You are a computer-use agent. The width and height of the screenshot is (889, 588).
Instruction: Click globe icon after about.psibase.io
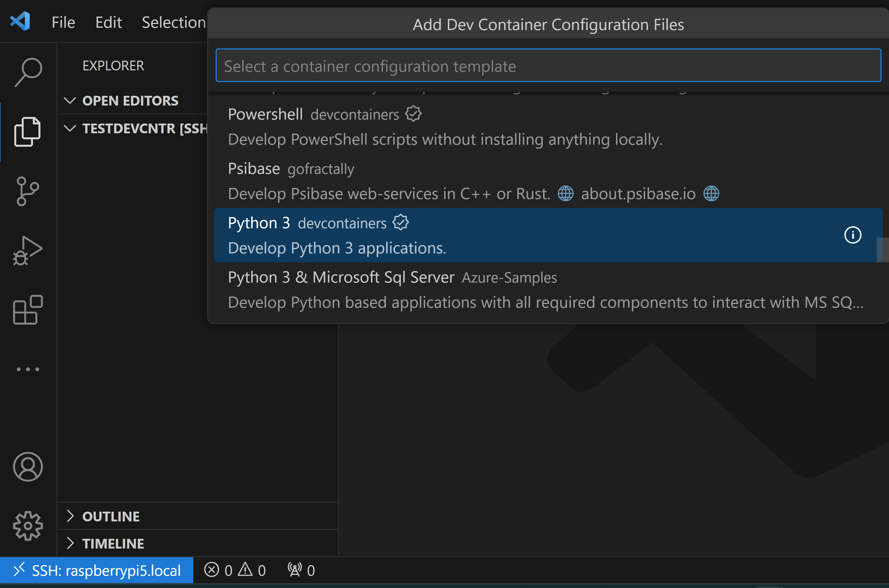pos(711,194)
